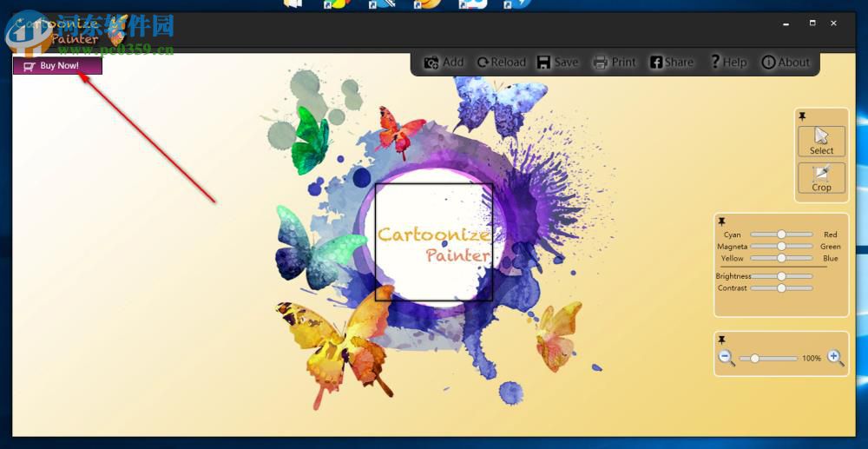Click the zoom in magnifier
Screen dimensions: 868x449
836,358
